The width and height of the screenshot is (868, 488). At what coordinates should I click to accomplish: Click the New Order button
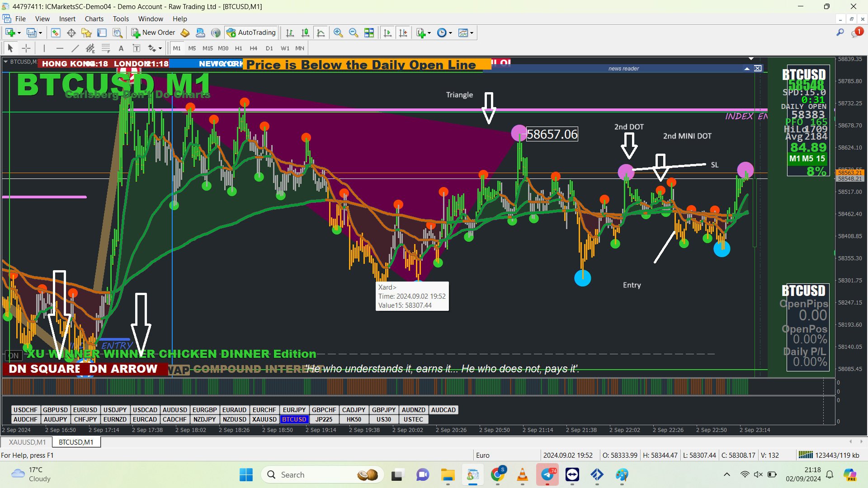coord(153,33)
